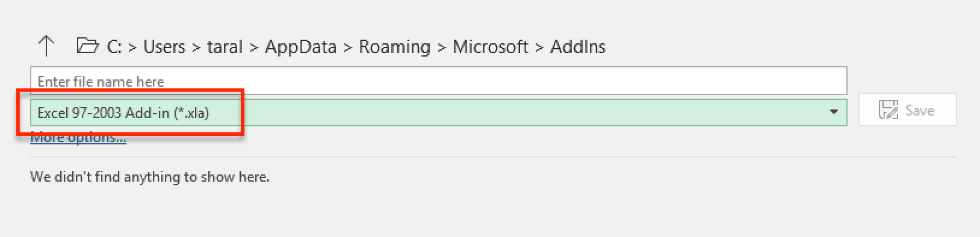
Task: Click the file type dropdown arrow
Action: click(x=834, y=112)
